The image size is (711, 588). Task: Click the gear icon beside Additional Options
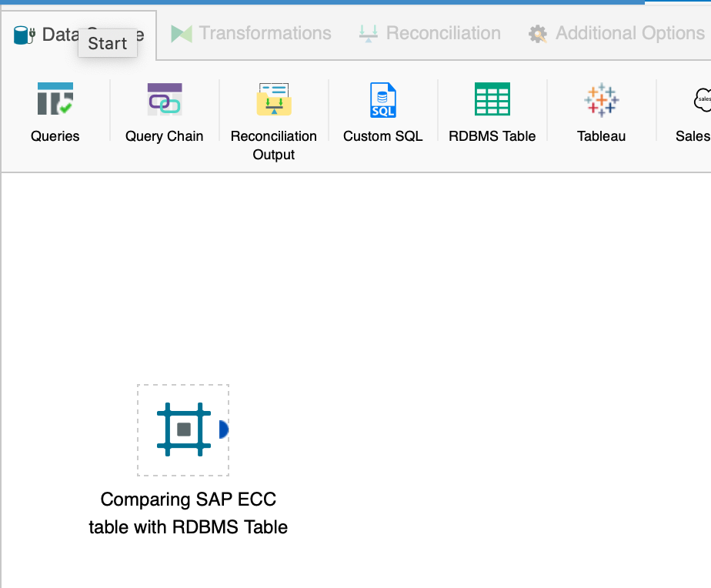pyautogui.click(x=537, y=34)
